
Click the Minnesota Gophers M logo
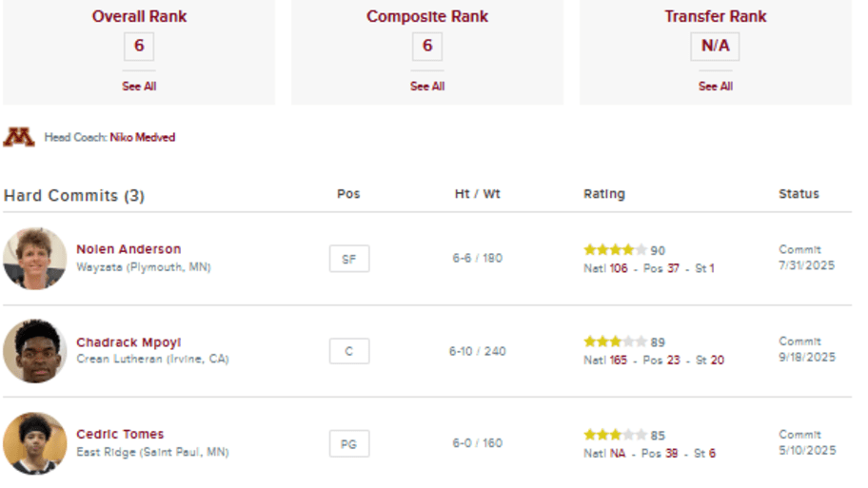19,137
